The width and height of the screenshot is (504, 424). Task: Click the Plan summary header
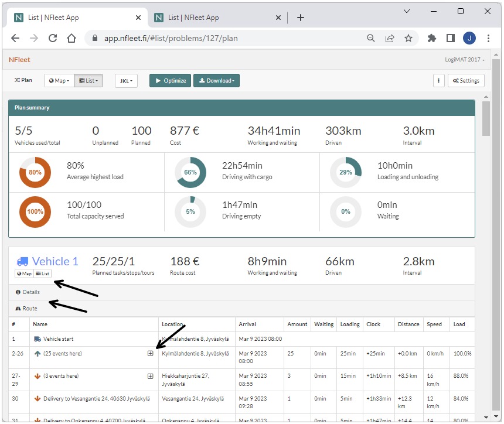point(241,108)
